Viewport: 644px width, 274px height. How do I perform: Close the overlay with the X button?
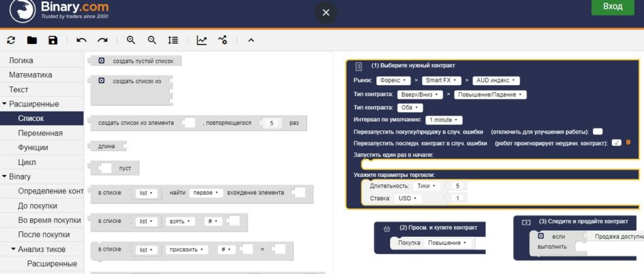point(326,13)
